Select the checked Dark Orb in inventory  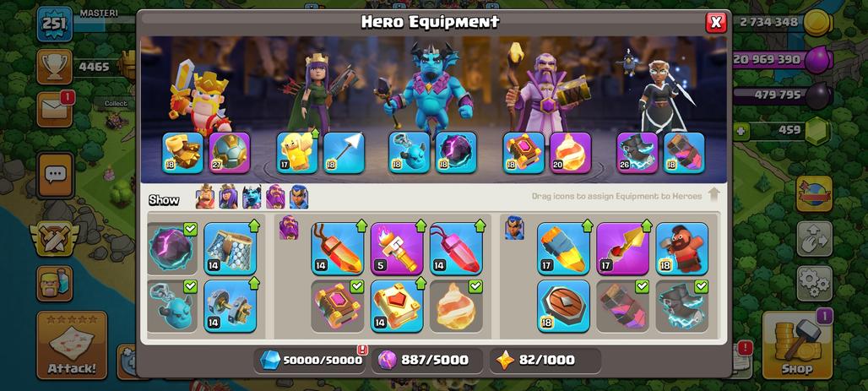(x=172, y=248)
